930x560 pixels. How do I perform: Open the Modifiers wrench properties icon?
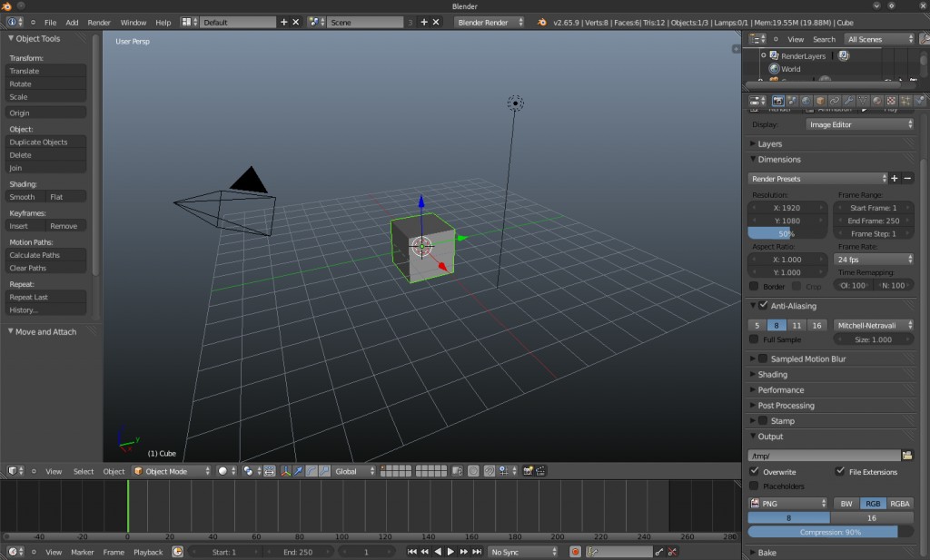(x=848, y=101)
